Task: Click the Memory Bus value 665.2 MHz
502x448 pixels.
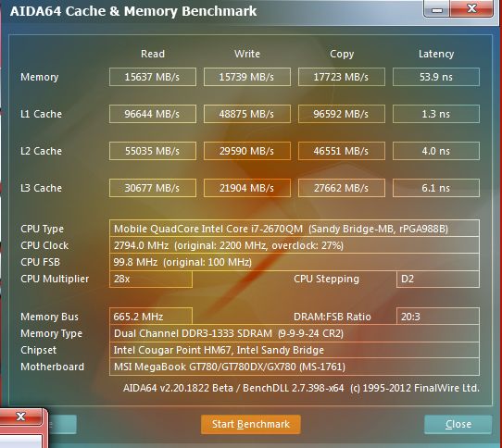Action: pos(150,317)
